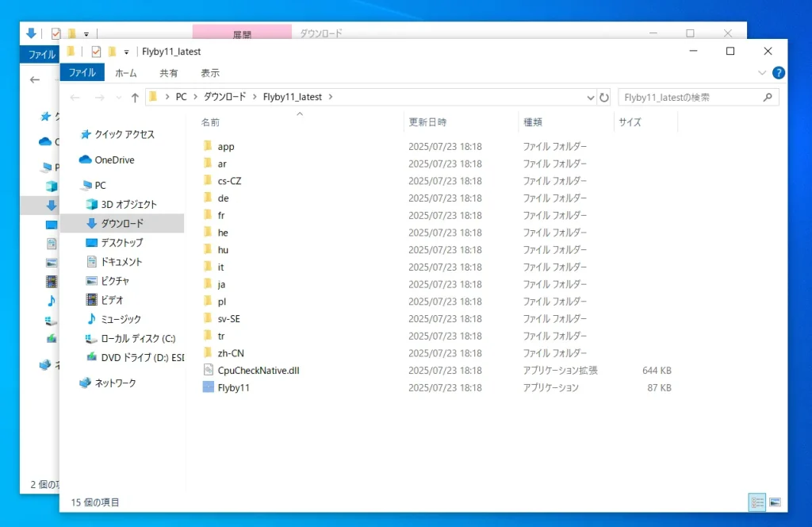This screenshot has height=527, width=812.
Task: Select ドキュメント in the navigation tree
Action: tap(121, 262)
